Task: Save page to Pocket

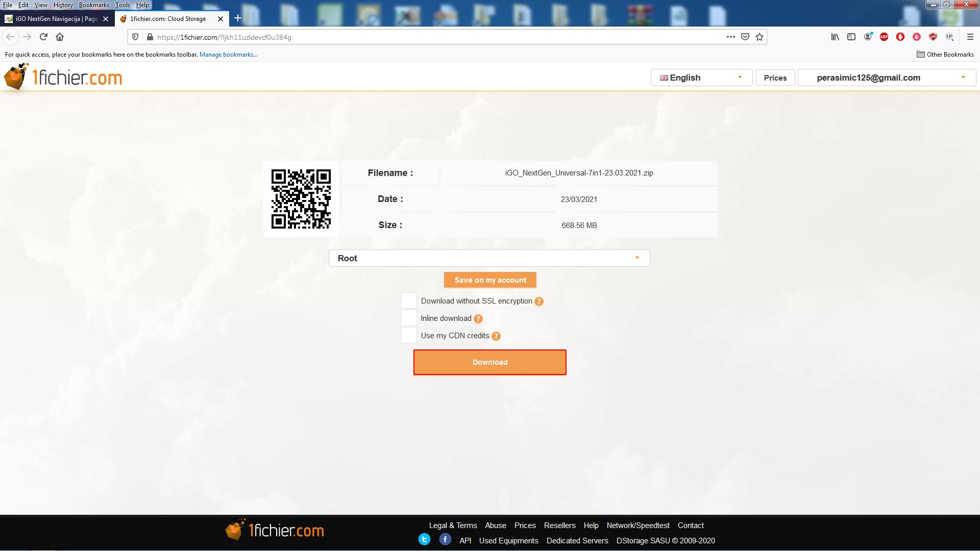Action: [745, 37]
